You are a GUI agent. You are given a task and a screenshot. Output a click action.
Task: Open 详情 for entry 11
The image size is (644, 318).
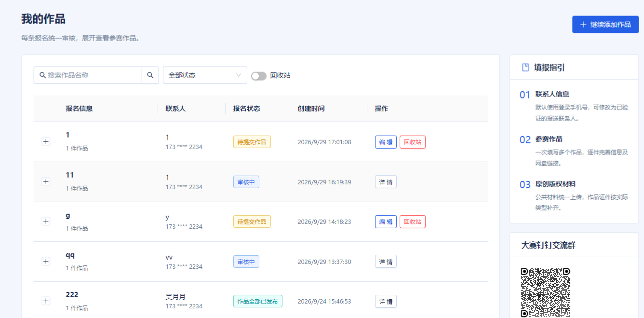click(386, 181)
